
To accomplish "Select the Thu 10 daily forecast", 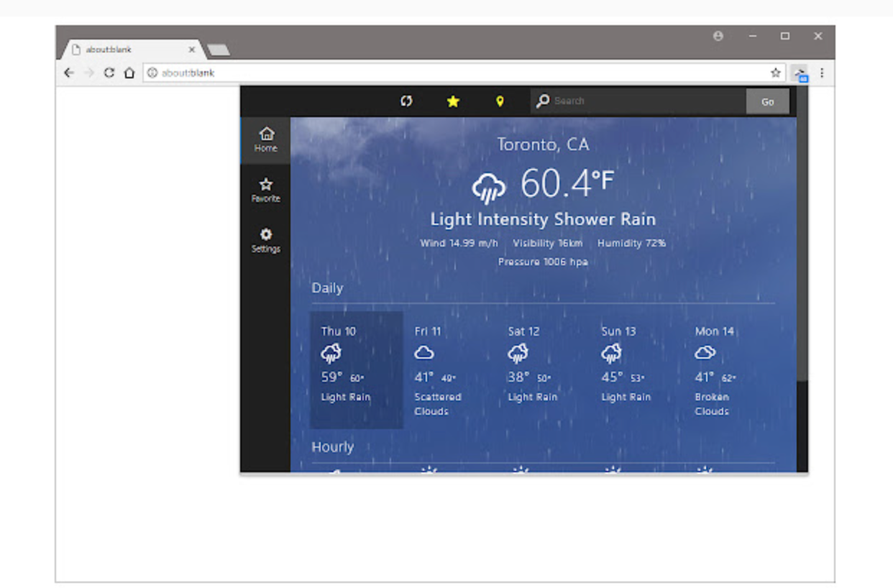I will click(x=357, y=369).
